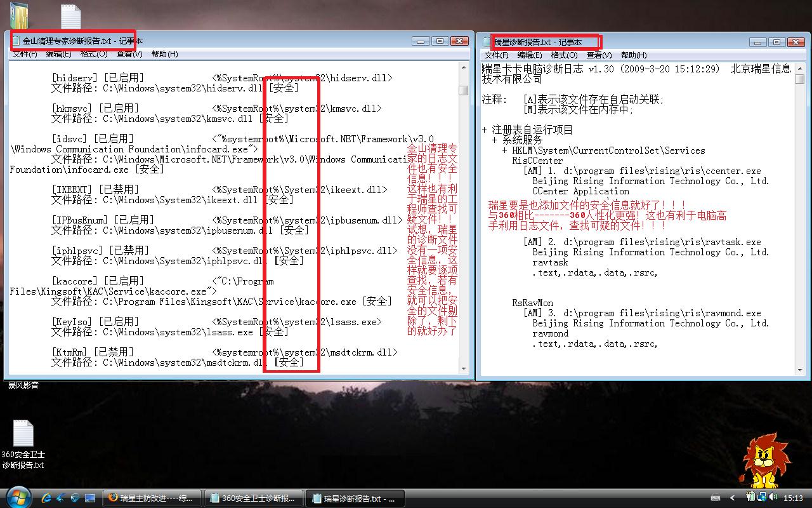The width and height of the screenshot is (812, 508).
Task: Minimize the 金山清理专家诊断报告.txt Notepad window
Action: [420, 41]
